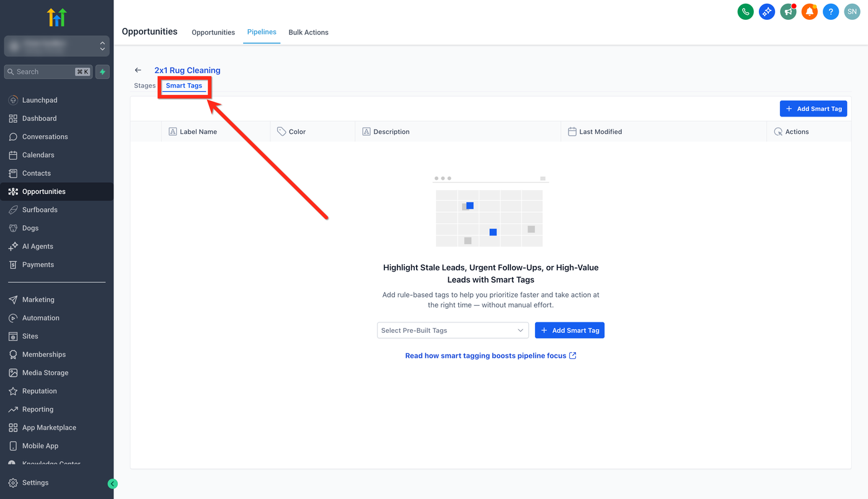Open Conversations in the sidebar

(45, 136)
